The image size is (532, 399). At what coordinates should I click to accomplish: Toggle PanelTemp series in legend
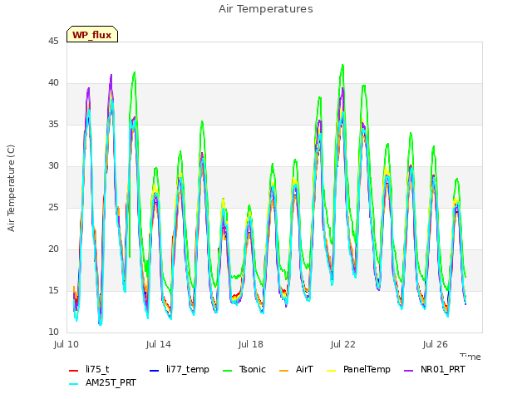coord(358,369)
